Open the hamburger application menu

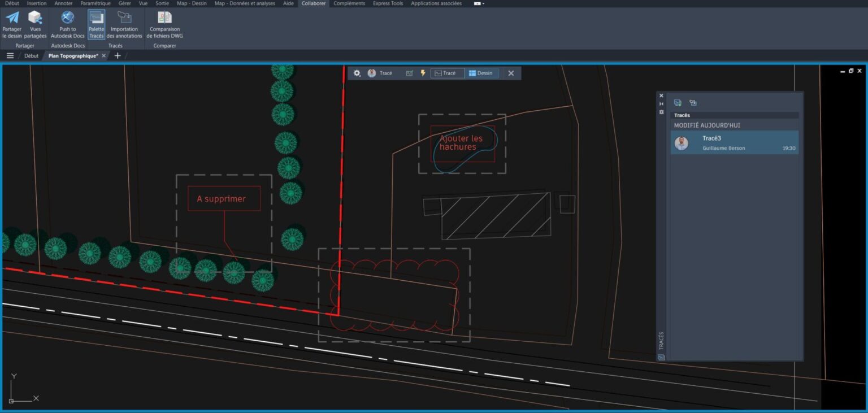click(x=10, y=55)
